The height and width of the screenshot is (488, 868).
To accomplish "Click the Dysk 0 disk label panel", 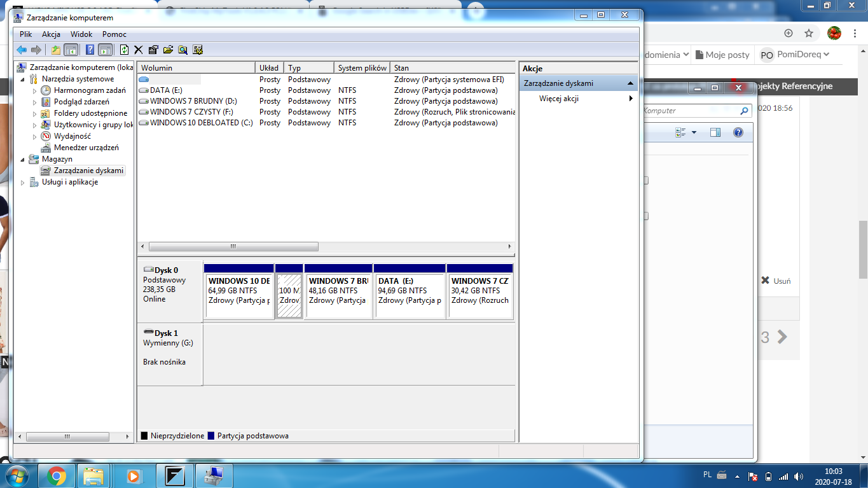I will 170,290.
